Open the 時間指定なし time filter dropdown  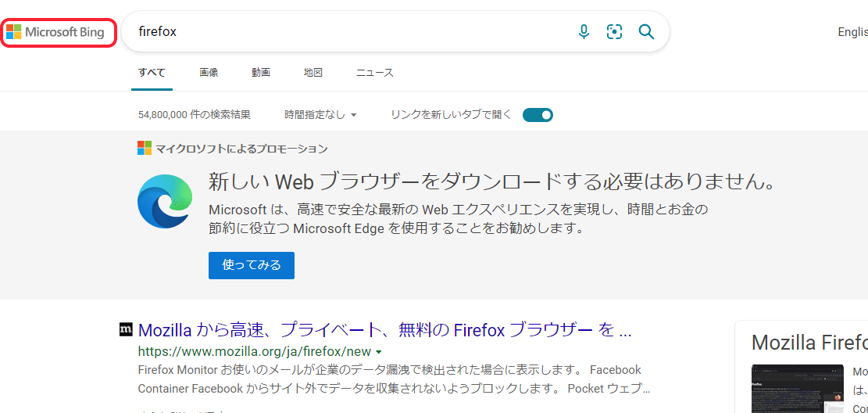(x=320, y=115)
